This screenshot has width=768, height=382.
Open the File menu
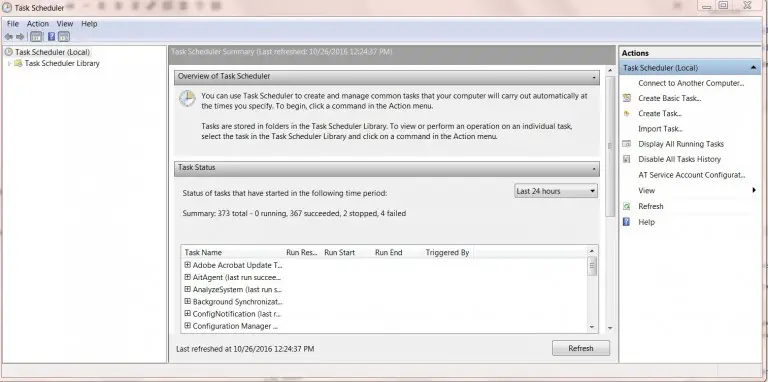pyautogui.click(x=13, y=24)
